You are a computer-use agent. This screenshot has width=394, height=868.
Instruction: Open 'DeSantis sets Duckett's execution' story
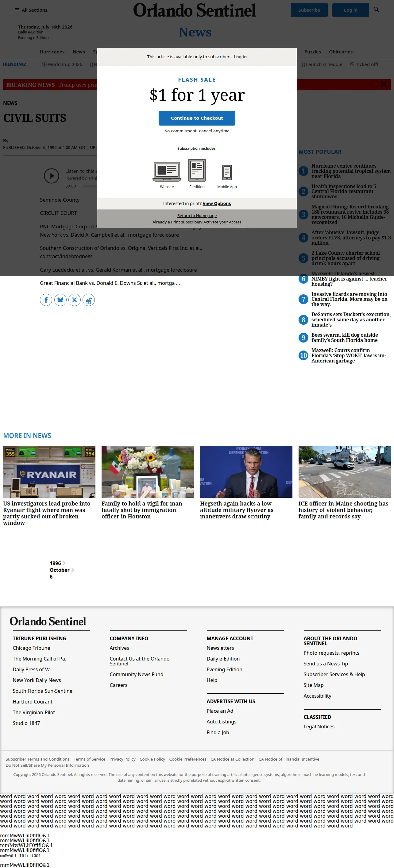pos(351,320)
